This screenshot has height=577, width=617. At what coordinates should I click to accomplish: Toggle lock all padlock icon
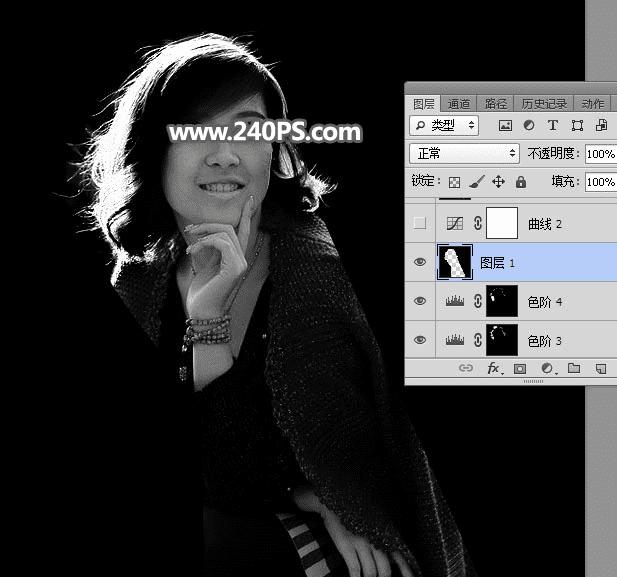pos(521,181)
